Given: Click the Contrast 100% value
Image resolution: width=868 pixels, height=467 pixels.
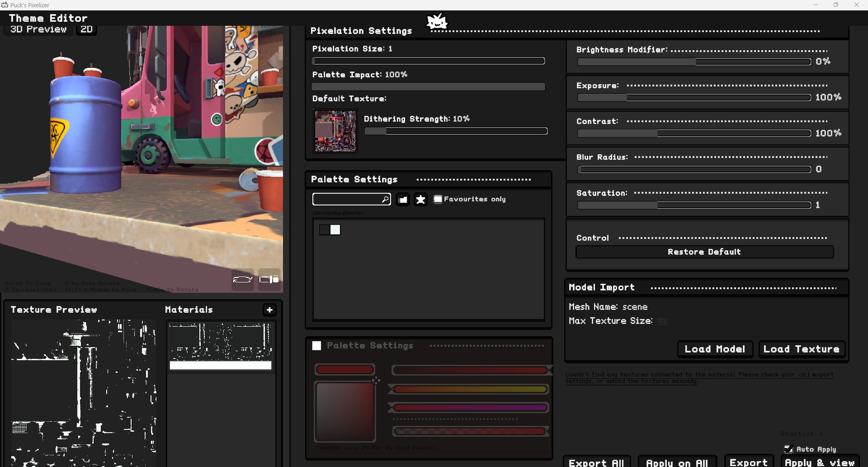Looking at the screenshot, I should 828,133.
